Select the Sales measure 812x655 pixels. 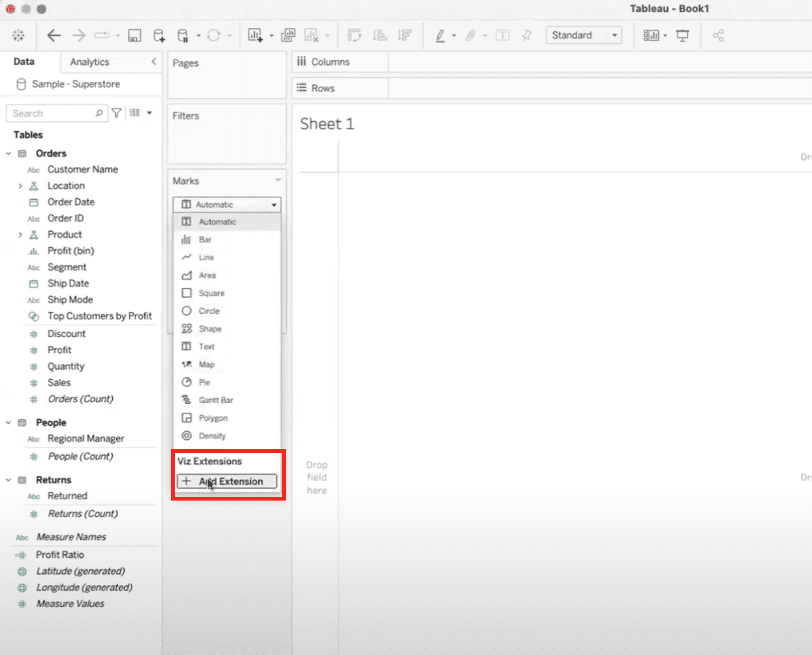(x=59, y=383)
